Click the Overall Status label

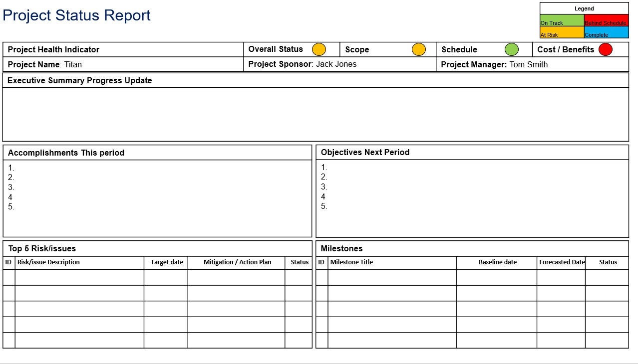pyautogui.click(x=276, y=49)
